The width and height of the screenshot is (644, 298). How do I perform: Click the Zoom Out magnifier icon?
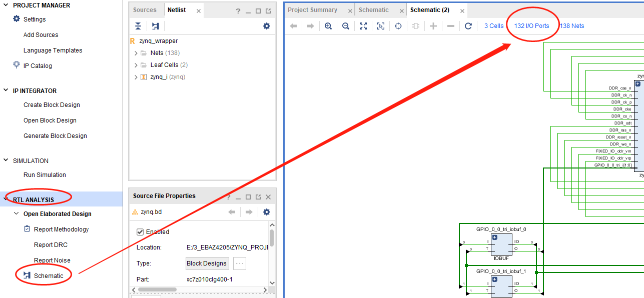point(345,26)
